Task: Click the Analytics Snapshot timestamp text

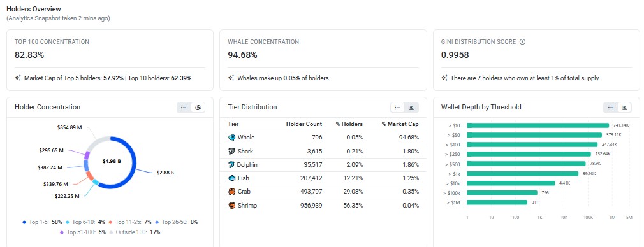Action: 58,18
